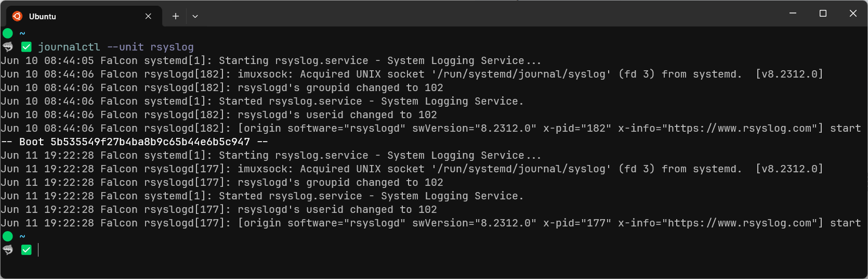Click the shark icon on the bottom prompt

point(8,250)
